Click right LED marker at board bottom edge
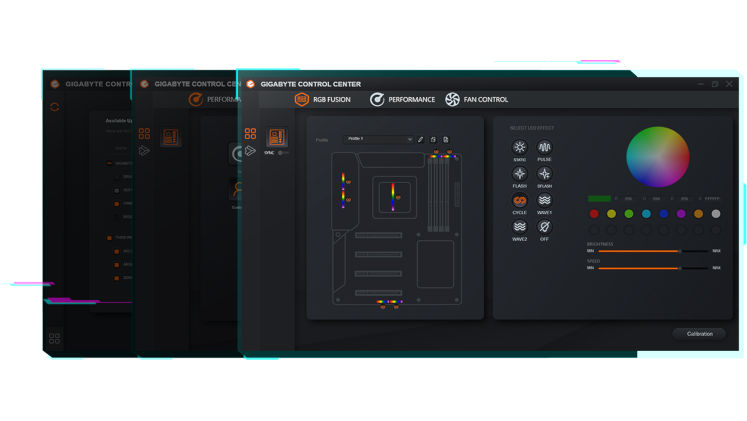747x421 pixels. click(x=396, y=307)
